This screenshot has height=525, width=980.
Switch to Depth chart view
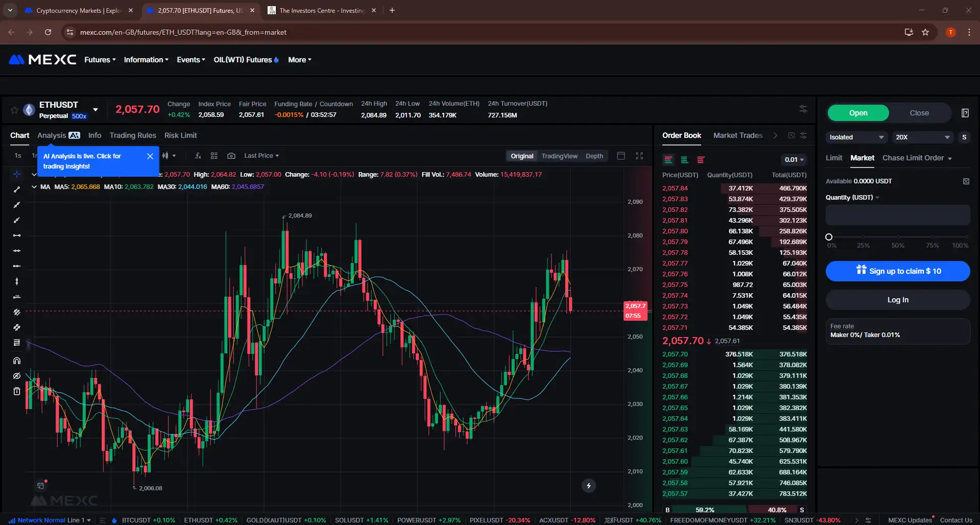tap(594, 156)
